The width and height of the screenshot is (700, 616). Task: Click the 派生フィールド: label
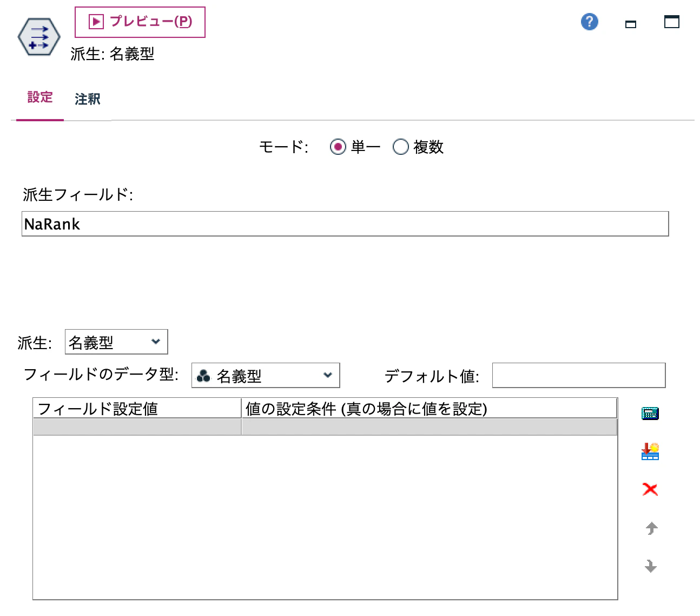coord(78,194)
